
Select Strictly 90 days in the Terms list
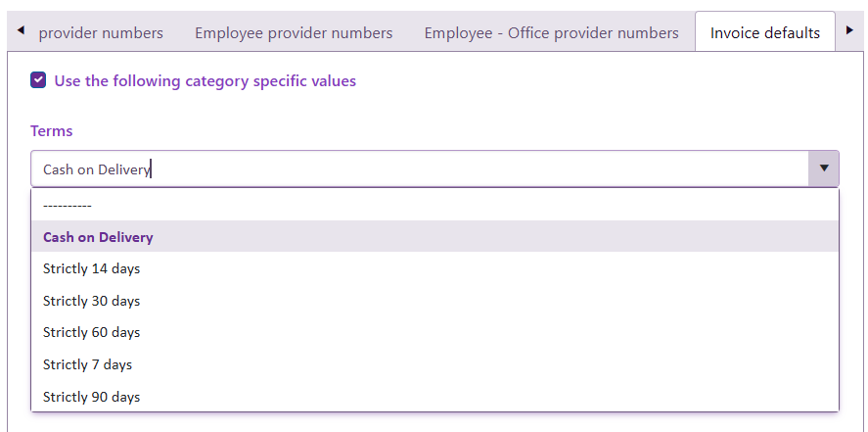pos(92,397)
